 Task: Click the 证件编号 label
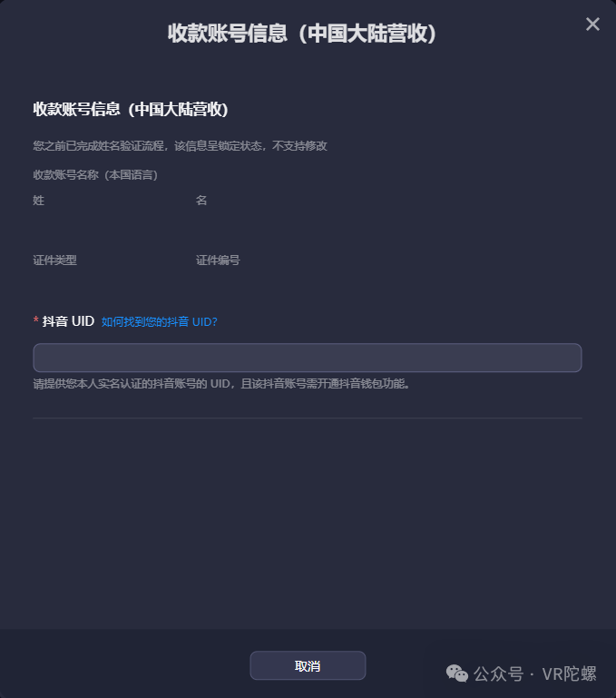tap(218, 260)
